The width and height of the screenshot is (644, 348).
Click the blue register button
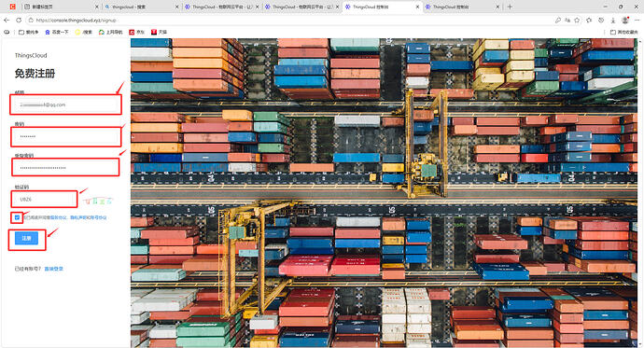click(x=26, y=238)
